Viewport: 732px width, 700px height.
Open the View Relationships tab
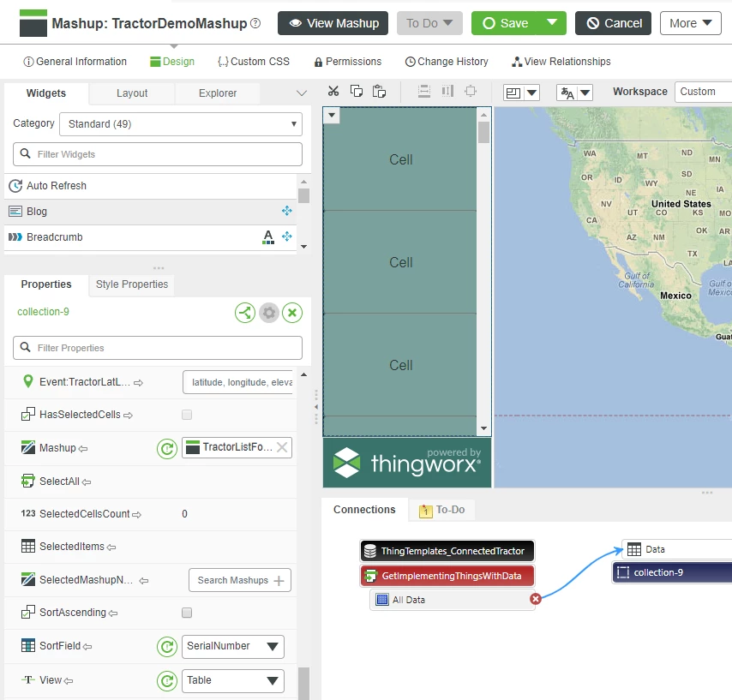561,62
